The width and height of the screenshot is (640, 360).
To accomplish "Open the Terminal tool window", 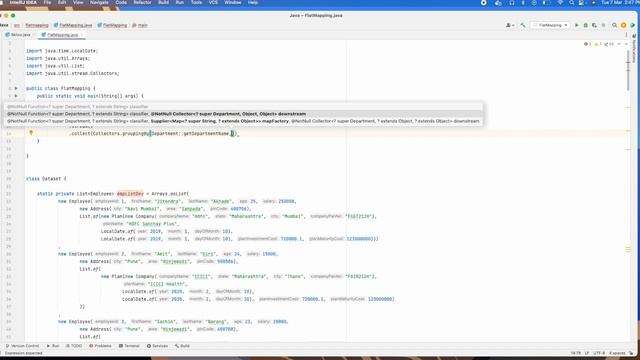I will 129,346.
